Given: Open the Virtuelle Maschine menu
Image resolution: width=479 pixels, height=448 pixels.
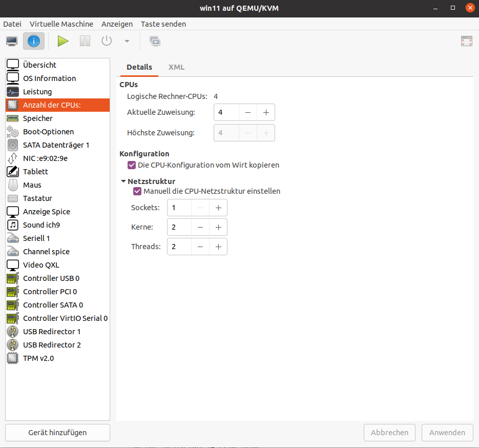Looking at the screenshot, I should pos(61,24).
